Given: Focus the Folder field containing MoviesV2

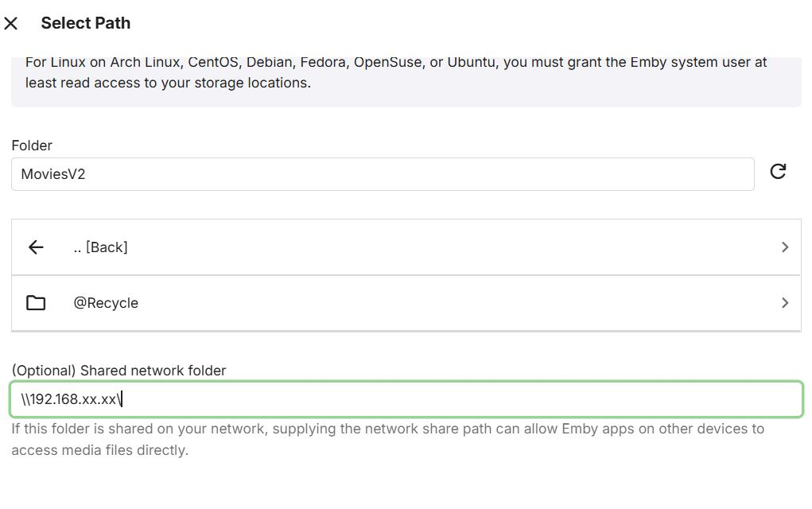Looking at the screenshot, I should [382, 174].
